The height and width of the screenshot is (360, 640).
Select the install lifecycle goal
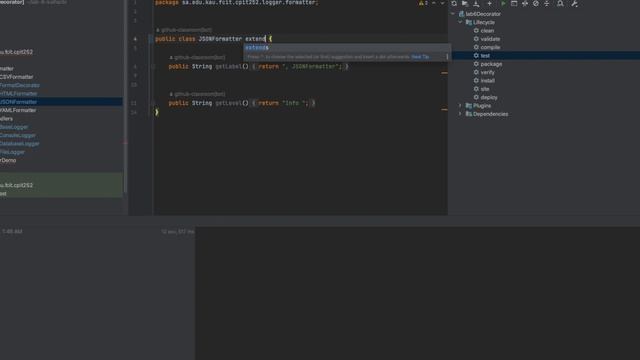487,81
